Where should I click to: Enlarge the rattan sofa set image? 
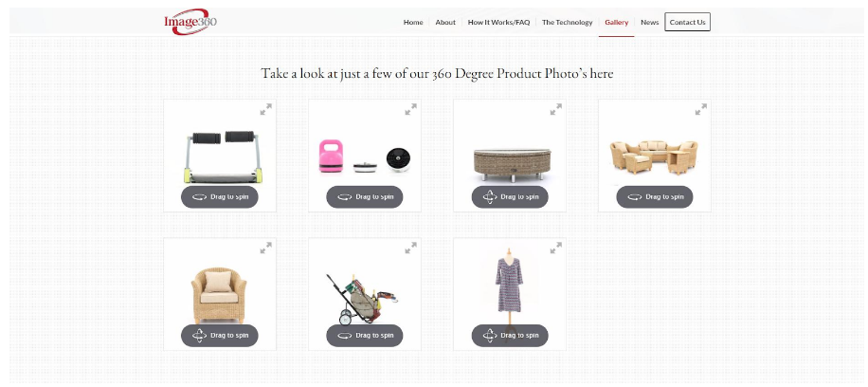(701, 110)
